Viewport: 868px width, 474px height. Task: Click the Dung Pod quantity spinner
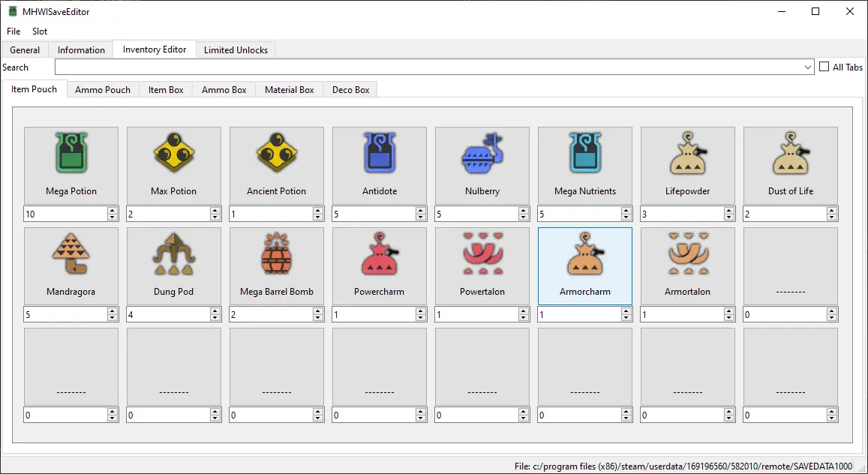click(215, 315)
